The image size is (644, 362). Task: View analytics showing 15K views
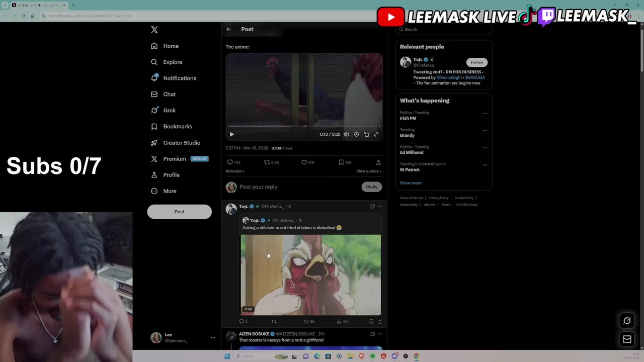click(x=343, y=322)
